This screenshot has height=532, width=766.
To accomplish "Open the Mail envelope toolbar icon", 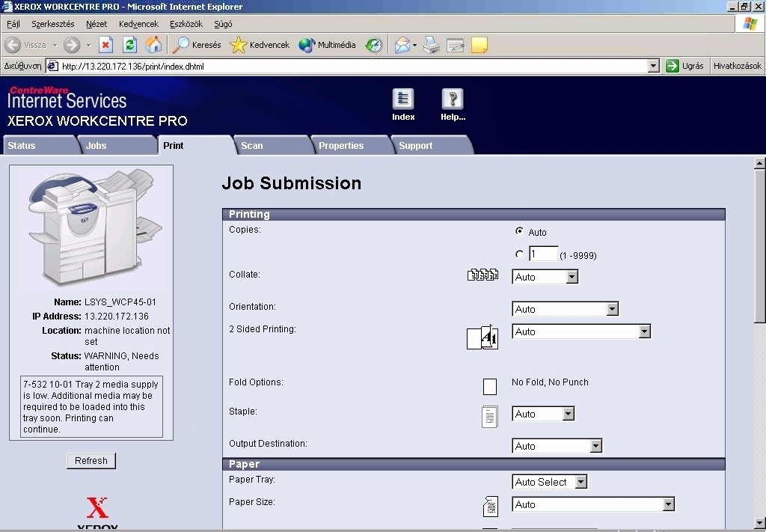I will tap(402, 45).
